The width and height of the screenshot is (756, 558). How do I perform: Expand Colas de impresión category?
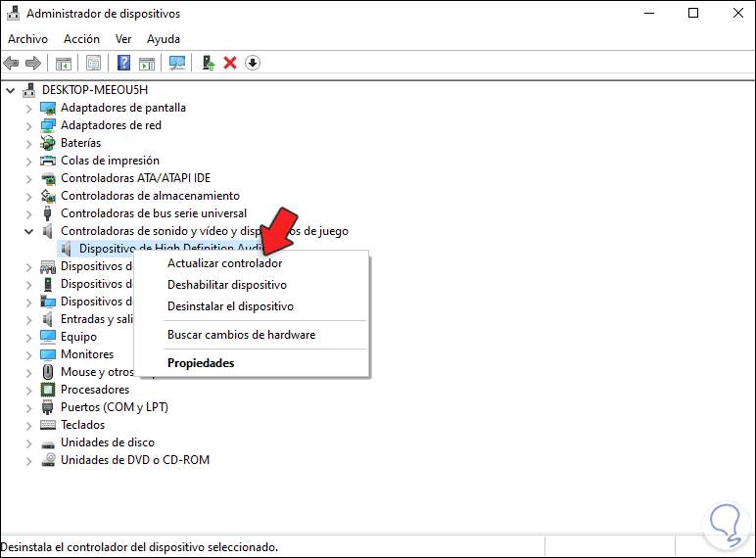[29, 162]
